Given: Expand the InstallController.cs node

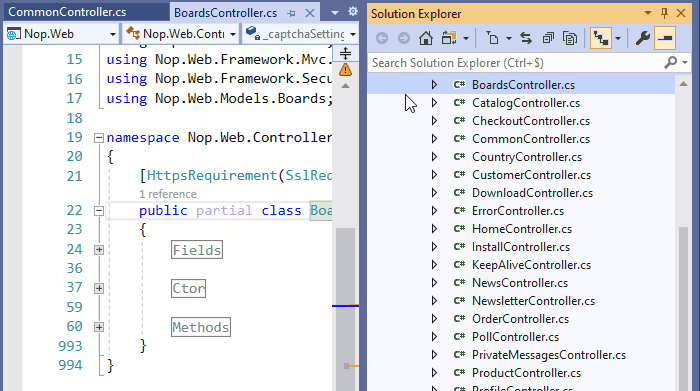Looking at the screenshot, I should pyautogui.click(x=434, y=247).
